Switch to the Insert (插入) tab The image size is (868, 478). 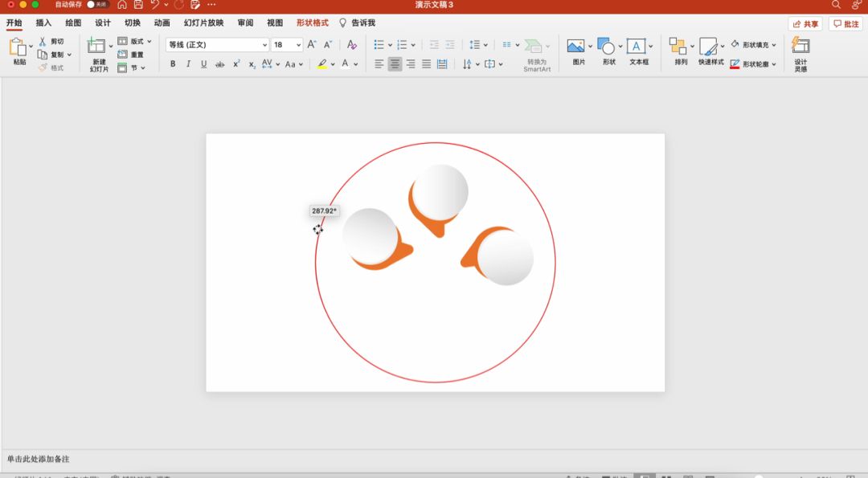[43, 23]
